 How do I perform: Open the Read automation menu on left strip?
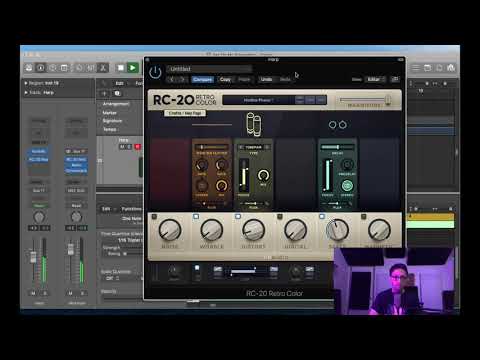click(x=39, y=206)
